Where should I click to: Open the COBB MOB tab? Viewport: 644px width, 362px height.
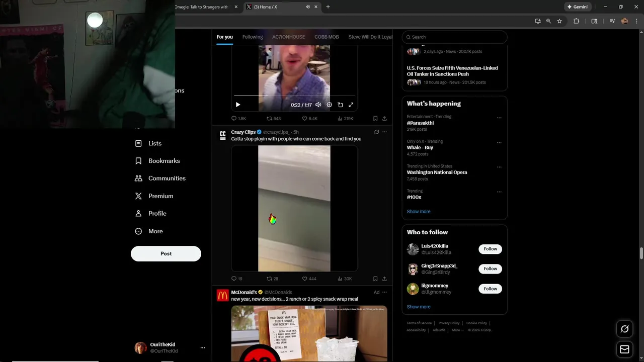(x=327, y=37)
